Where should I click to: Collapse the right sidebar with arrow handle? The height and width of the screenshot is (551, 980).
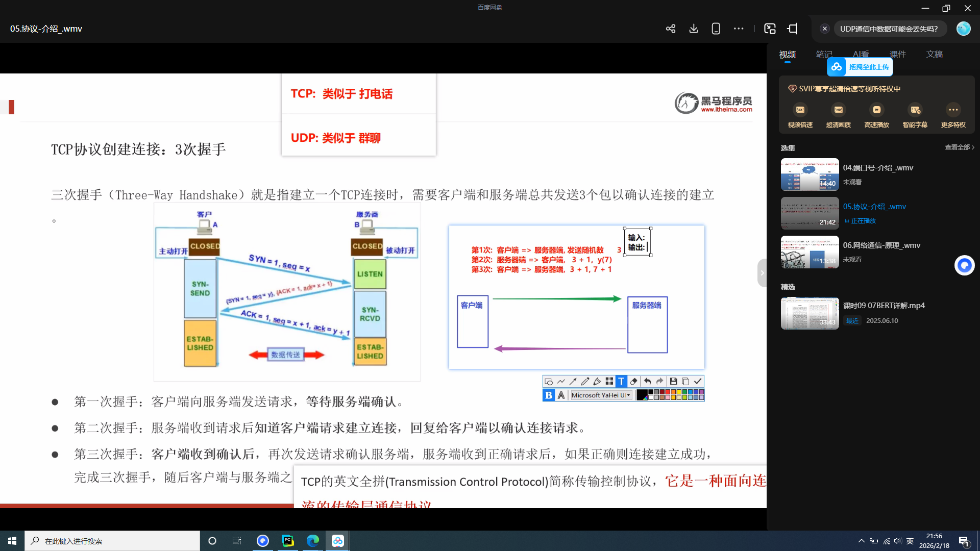pyautogui.click(x=762, y=273)
